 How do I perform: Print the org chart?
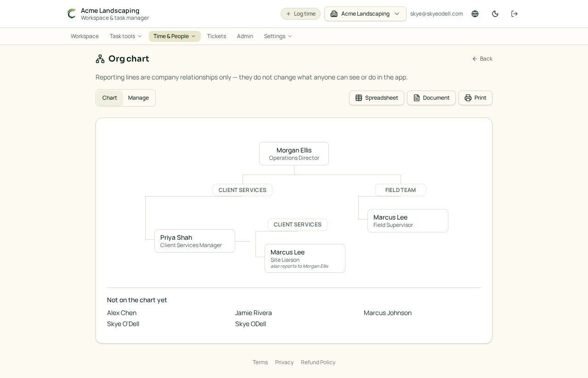tap(475, 98)
